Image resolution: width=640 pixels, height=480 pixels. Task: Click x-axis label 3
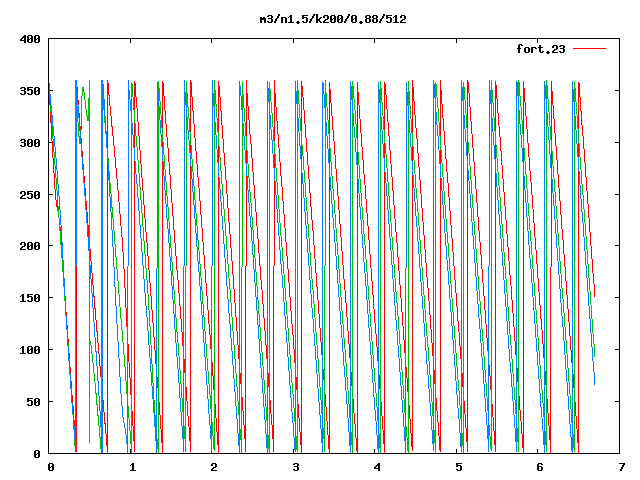click(296, 467)
